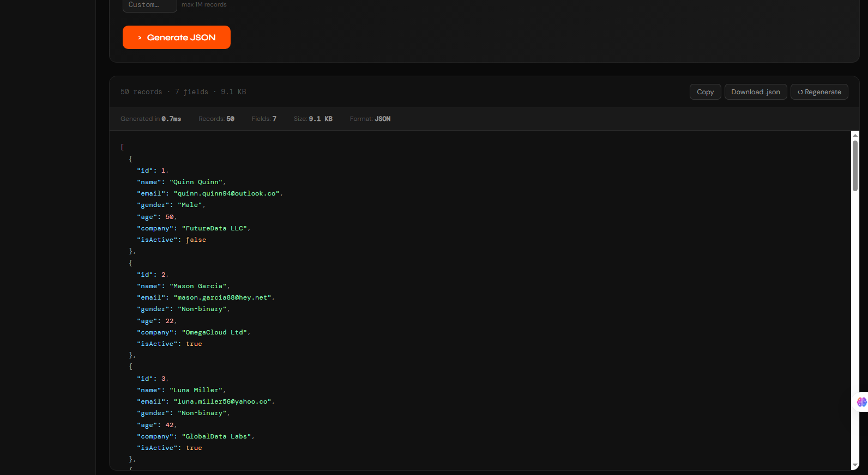Click the age value 42
The height and width of the screenshot is (475, 868).
pyautogui.click(x=170, y=425)
